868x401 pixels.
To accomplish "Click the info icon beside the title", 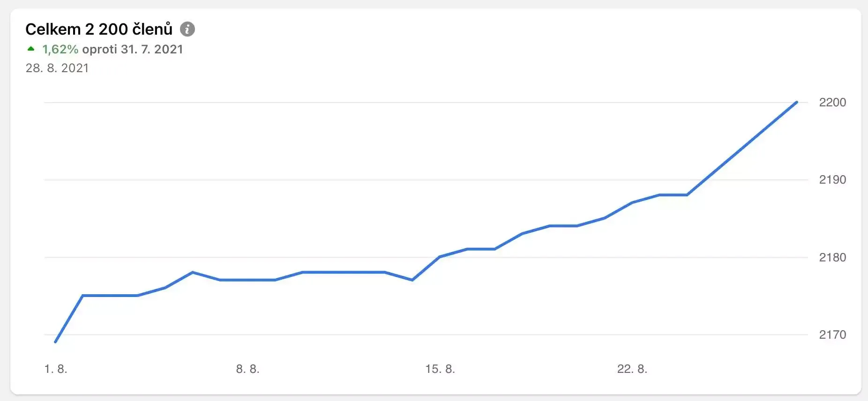I will pyautogui.click(x=187, y=29).
